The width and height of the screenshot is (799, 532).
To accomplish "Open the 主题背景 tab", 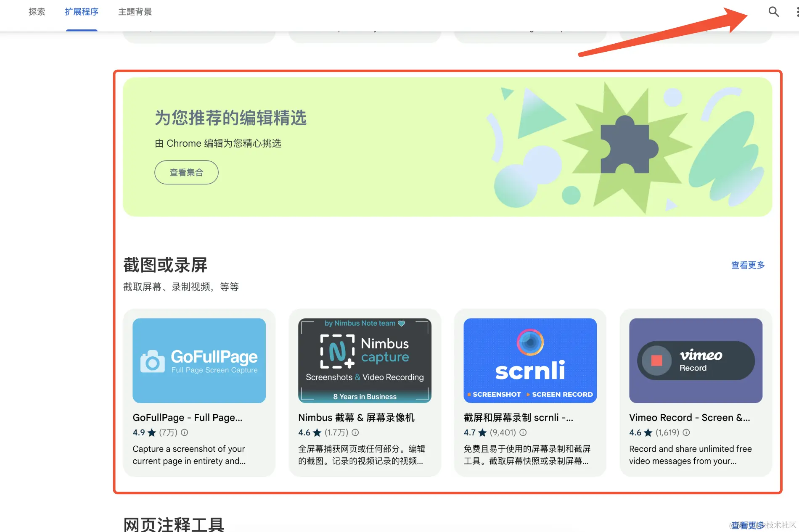I will click(x=135, y=12).
